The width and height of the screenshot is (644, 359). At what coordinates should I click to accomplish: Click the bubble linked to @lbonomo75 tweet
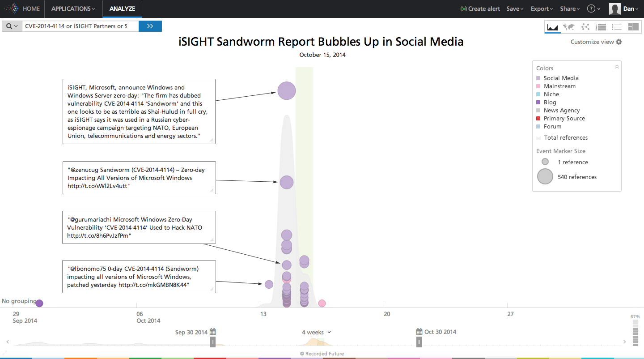pyautogui.click(x=269, y=284)
